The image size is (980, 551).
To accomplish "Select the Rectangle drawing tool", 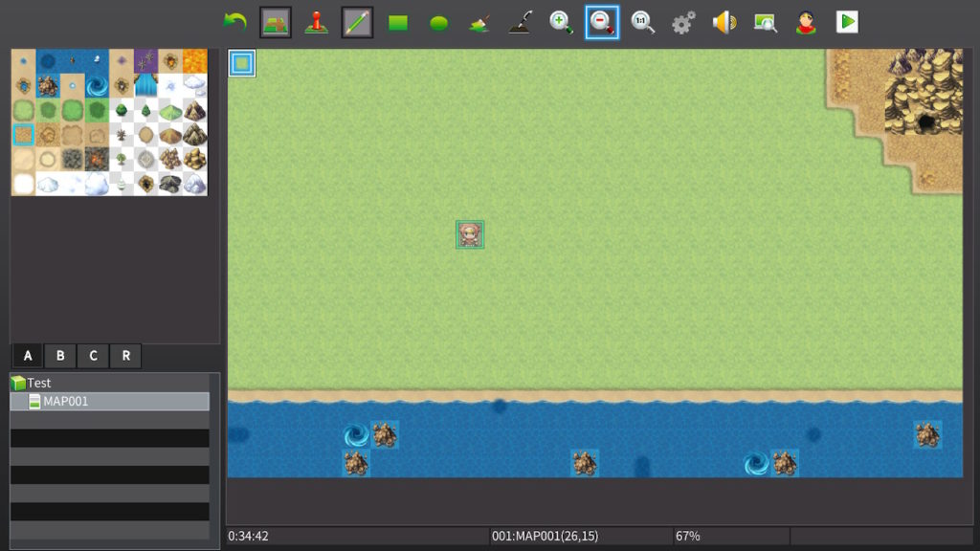I will click(x=398, y=22).
